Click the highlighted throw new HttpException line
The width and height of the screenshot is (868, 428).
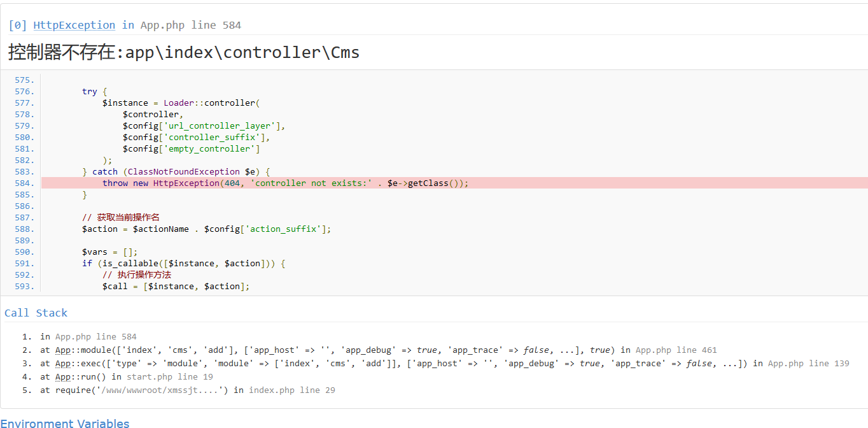tap(285, 183)
